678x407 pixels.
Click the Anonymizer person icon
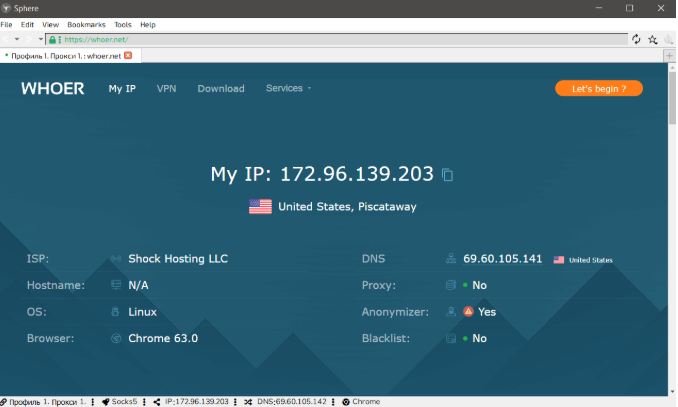click(x=451, y=312)
